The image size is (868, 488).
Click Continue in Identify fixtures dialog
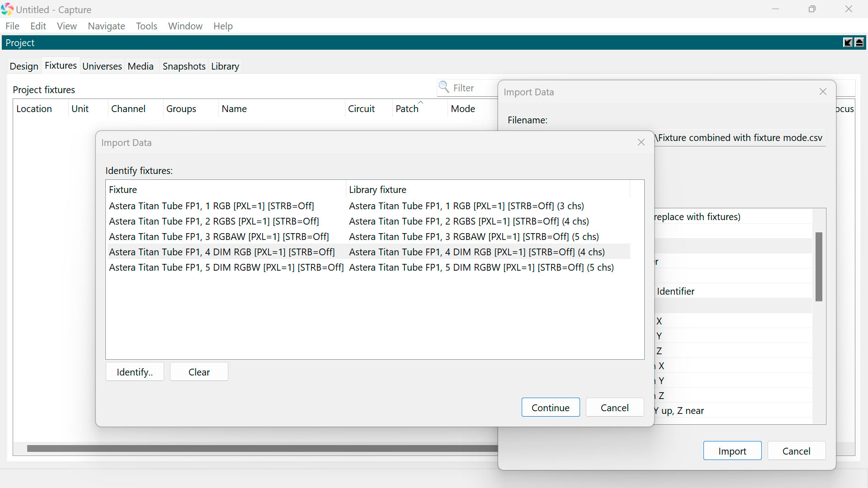pyautogui.click(x=551, y=408)
